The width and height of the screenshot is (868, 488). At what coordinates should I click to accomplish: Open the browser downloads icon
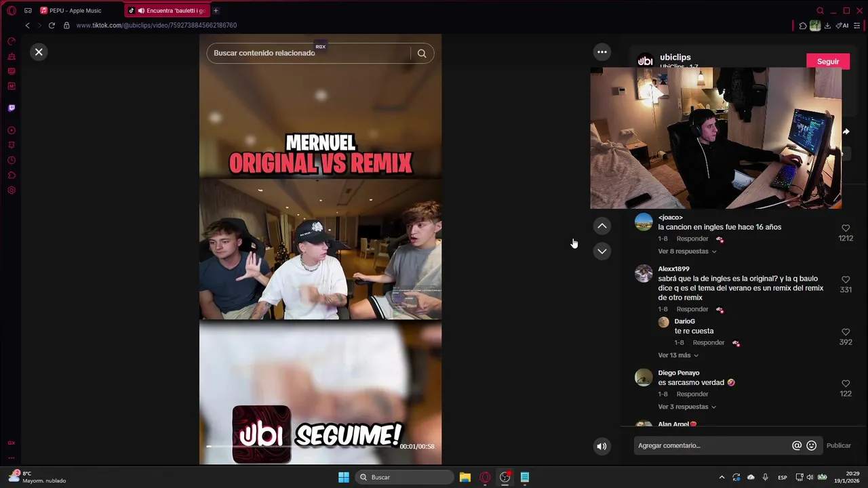827,25
